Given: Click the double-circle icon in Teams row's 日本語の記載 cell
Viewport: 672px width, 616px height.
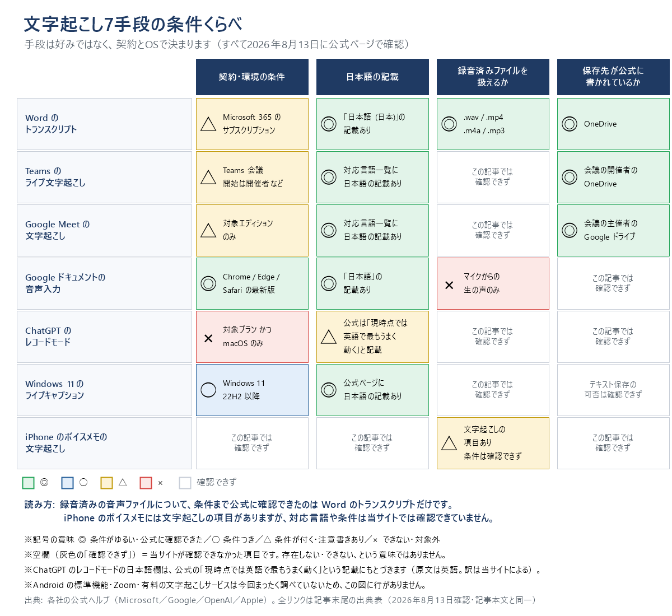Looking at the screenshot, I should [329, 177].
